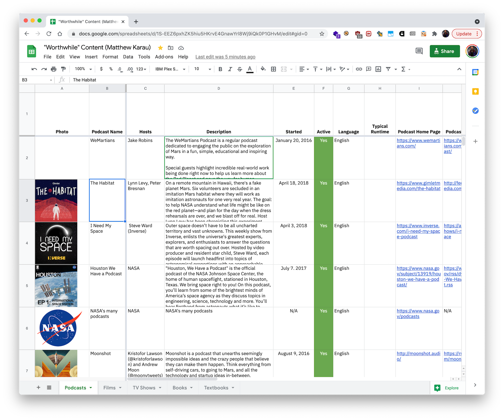
Task: Click the insert chart icon
Action: tap(378, 69)
